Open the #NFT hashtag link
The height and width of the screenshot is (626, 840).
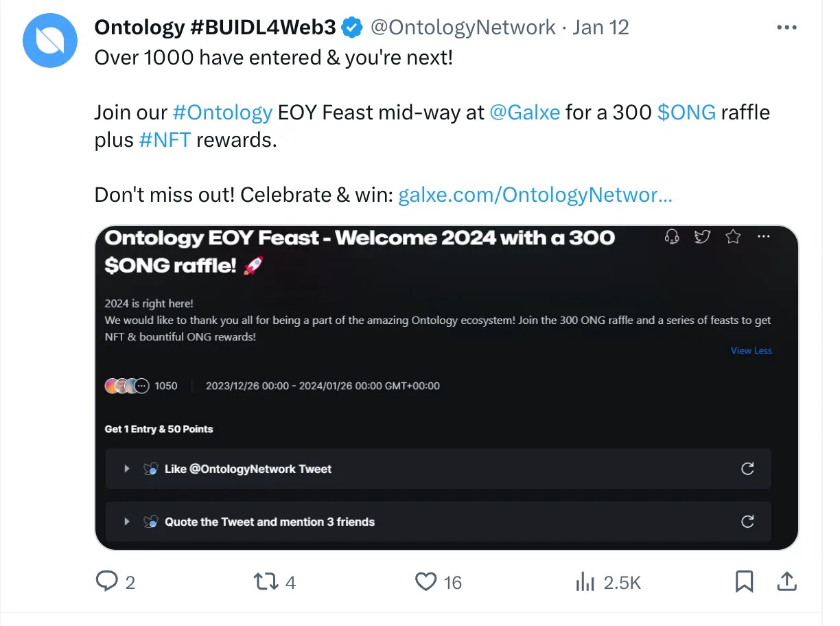(165, 139)
